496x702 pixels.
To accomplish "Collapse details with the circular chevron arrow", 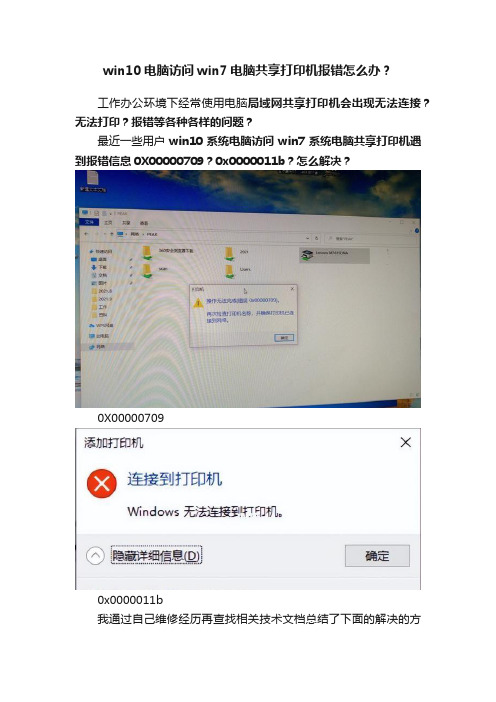I will pos(95,556).
